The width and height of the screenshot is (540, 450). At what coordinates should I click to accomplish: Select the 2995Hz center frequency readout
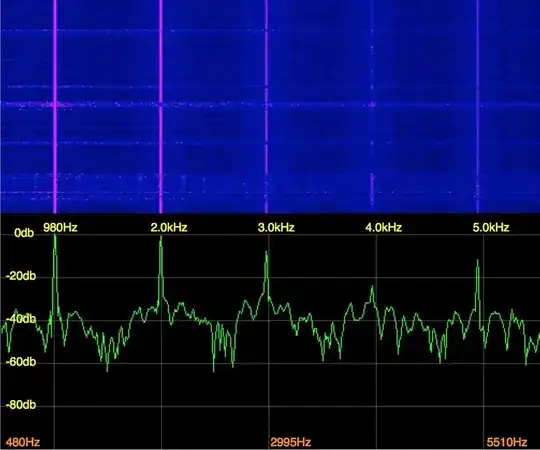pos(291,442)
